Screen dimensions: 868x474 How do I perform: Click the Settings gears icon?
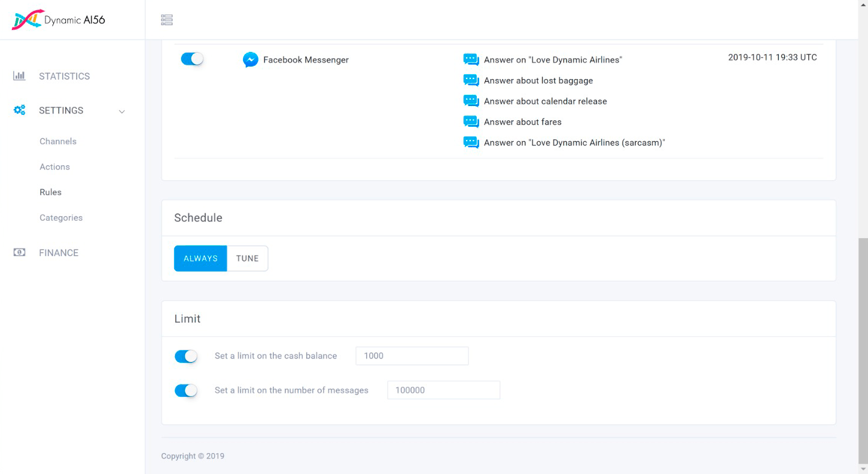pyautogui.click(x=19, y=110)
